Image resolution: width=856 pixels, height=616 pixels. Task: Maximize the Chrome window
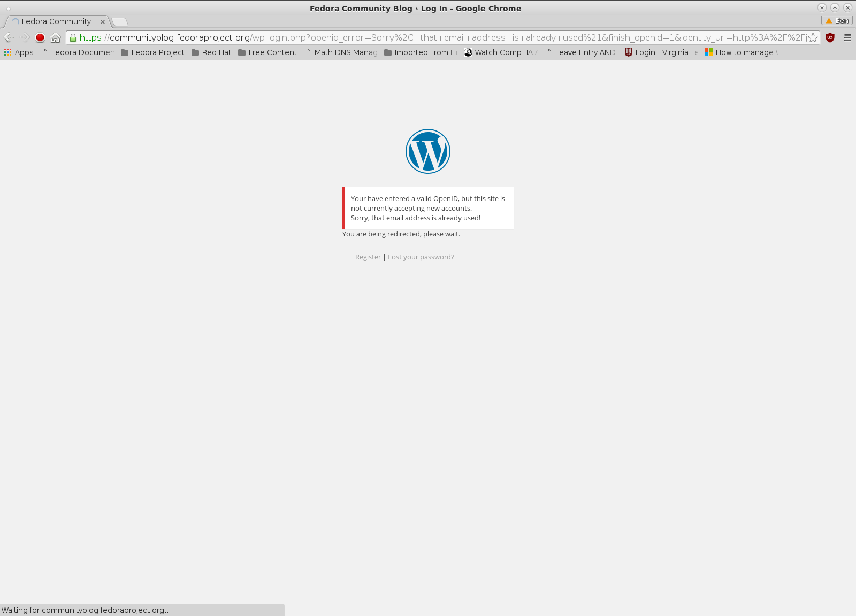(835, 7)
